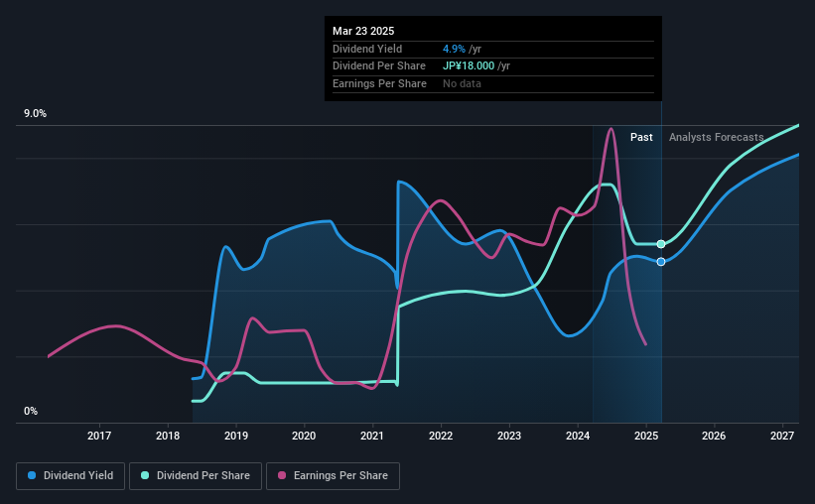Viewport: 815px width, 504px height.
Task: Toggle the Earnings Per Share legend button
Action: pos(333,476)
